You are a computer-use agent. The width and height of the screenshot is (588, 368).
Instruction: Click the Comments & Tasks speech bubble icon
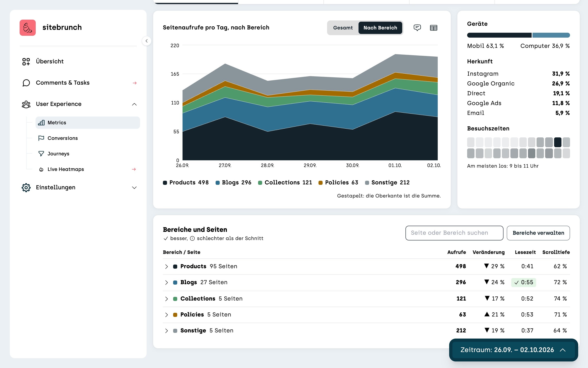pos(26,83)
